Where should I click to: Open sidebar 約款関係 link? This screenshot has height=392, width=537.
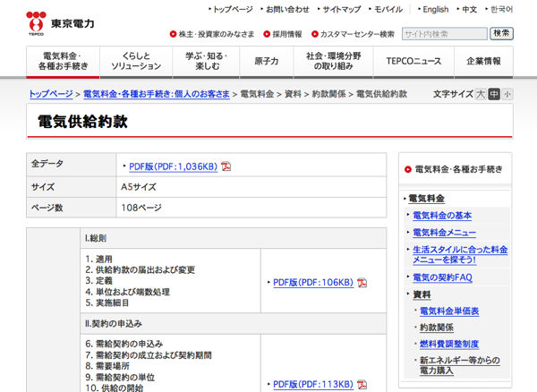tap(437, 328)
